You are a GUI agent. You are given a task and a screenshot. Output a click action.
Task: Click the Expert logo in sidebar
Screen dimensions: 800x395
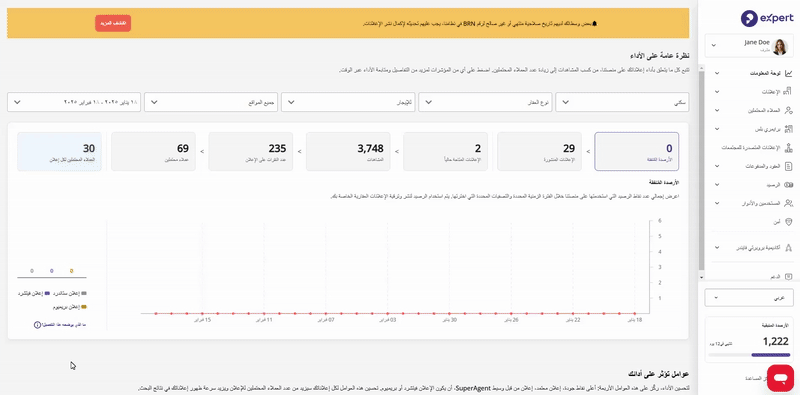tap(767, 18)
